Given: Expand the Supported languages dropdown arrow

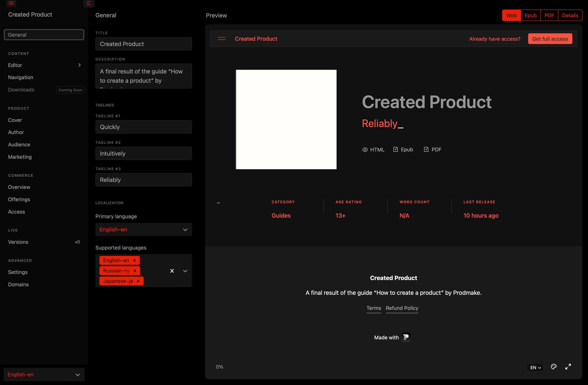Looking at the screenshot, I should 185,271.
